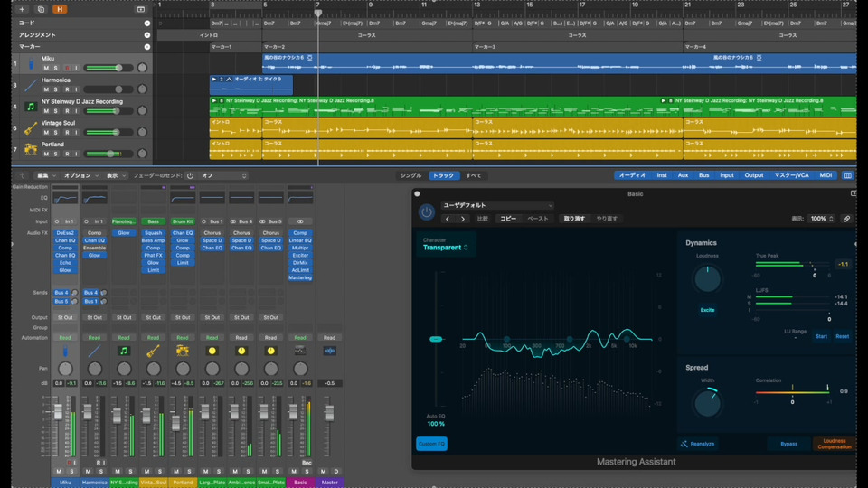
Task: Click the global tracks configuration icon
Action: click(141, 9)
